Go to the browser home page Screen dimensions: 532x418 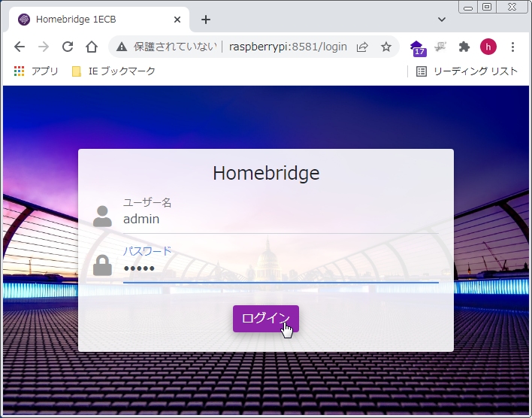point(92,47)
